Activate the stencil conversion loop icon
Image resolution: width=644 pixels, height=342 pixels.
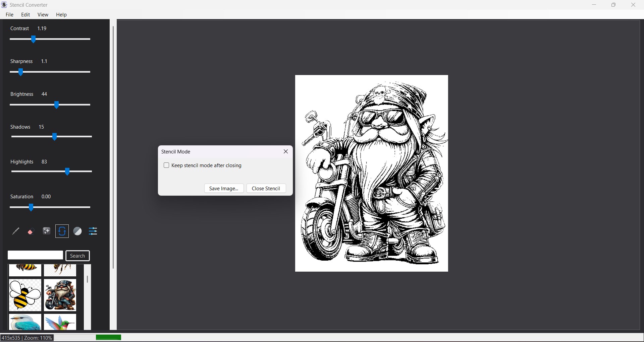[62, 231]
